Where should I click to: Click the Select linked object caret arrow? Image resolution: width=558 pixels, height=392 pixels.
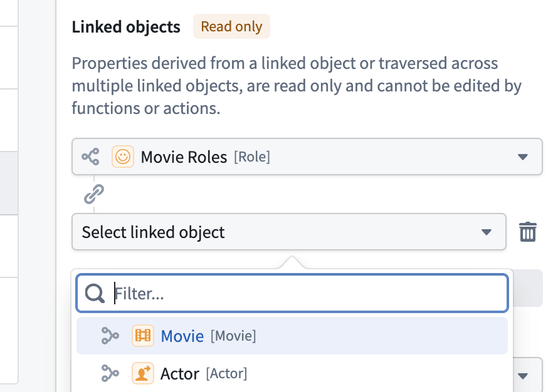point(487,232)
